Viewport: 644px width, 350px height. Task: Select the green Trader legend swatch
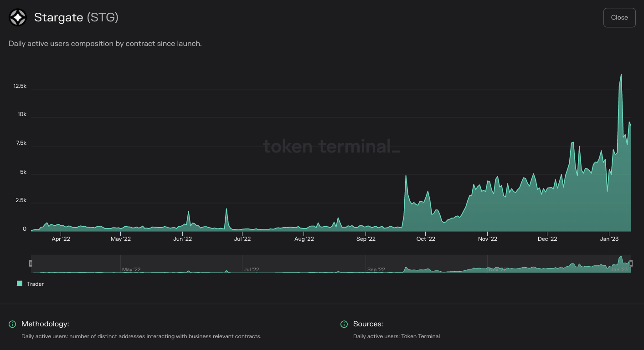19,284
